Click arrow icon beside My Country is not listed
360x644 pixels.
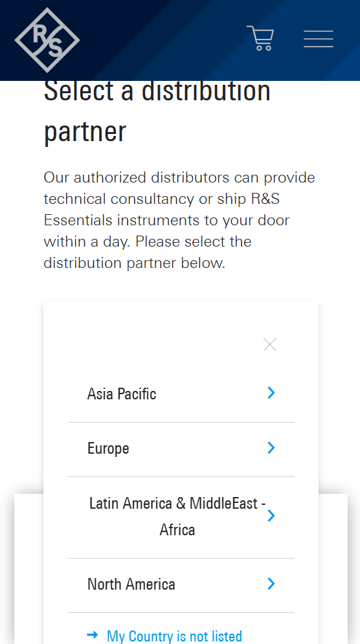pos(93,636)
